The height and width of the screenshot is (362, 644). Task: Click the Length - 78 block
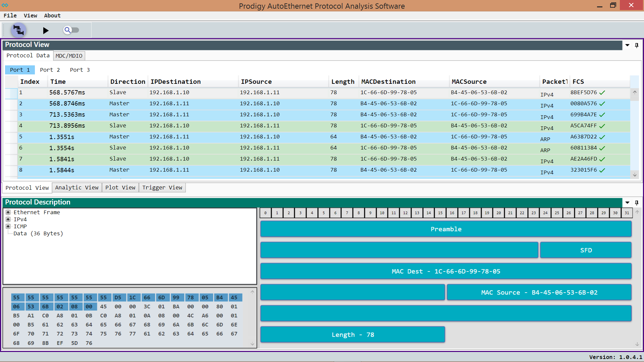[353, 335]
